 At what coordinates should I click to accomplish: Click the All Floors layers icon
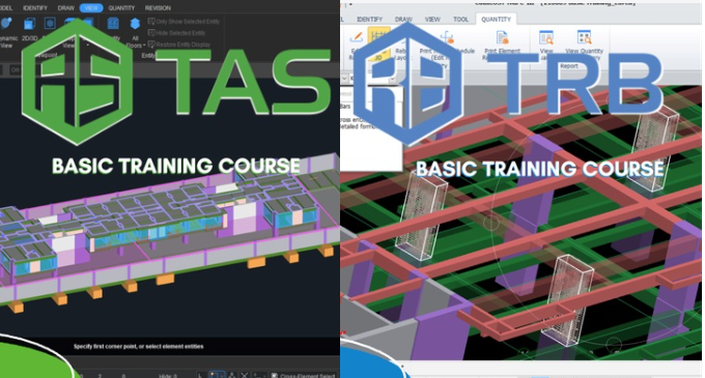(x=135, y=24)
